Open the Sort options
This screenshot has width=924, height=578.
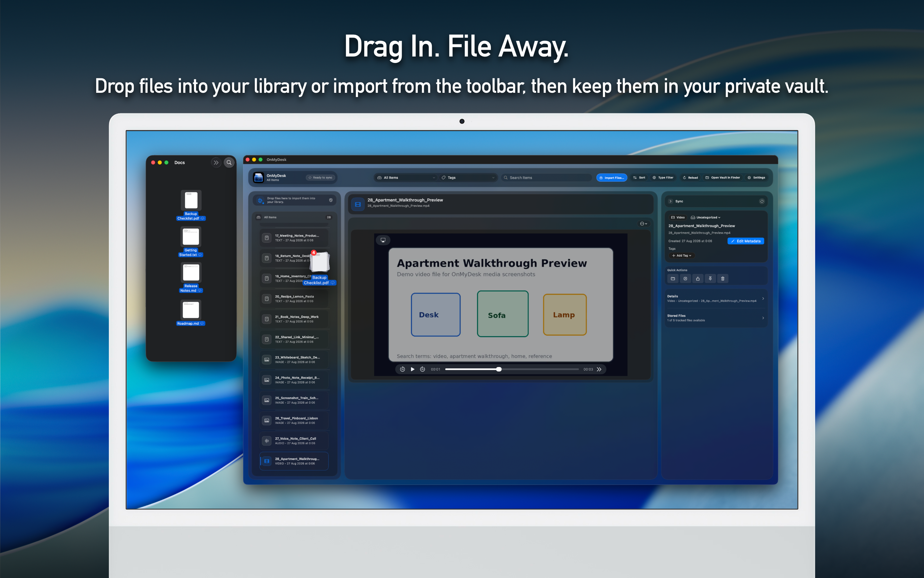coord(639,177)
